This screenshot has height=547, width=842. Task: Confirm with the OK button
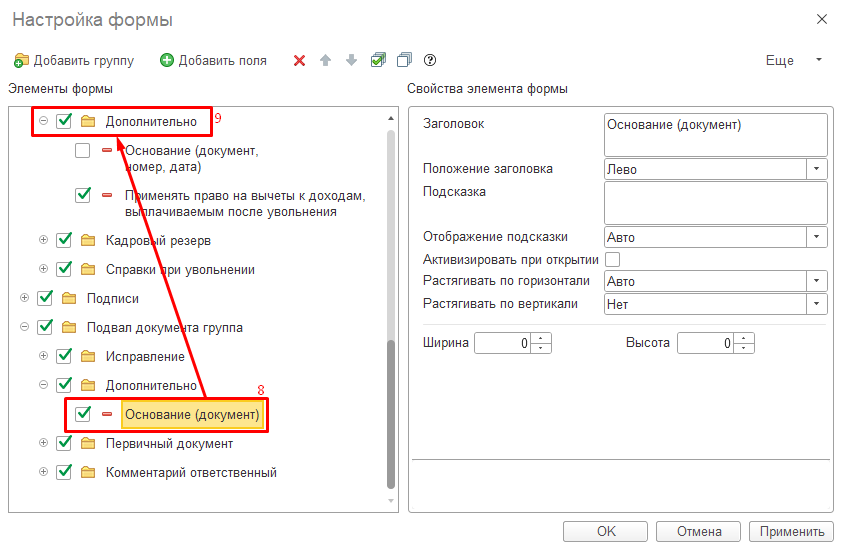605,531
